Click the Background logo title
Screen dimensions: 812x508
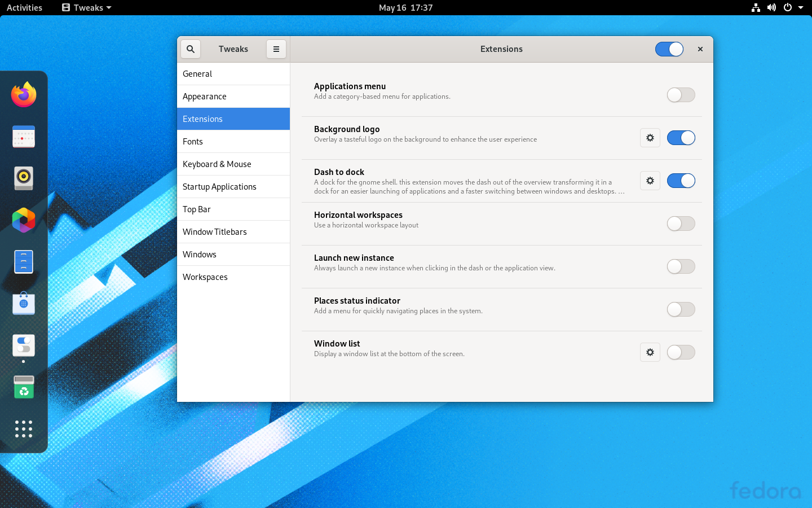(x=347, y=129)
